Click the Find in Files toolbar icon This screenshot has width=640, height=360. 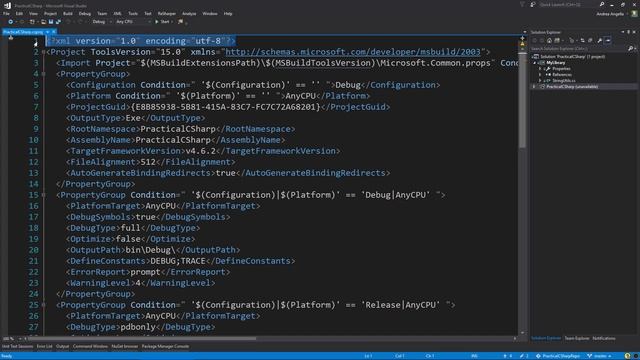click(x=180, y=22)
